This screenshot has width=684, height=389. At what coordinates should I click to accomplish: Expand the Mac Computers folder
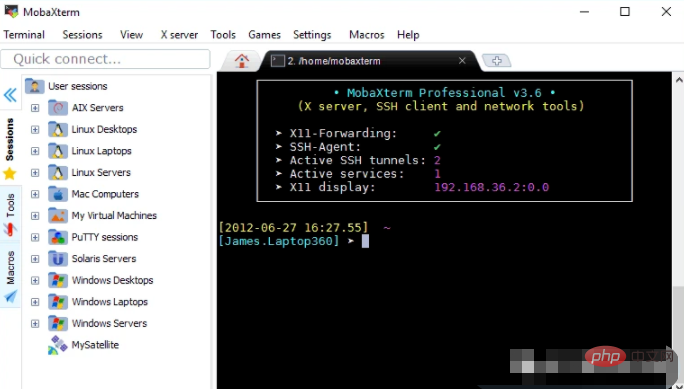tap(35, 194)
